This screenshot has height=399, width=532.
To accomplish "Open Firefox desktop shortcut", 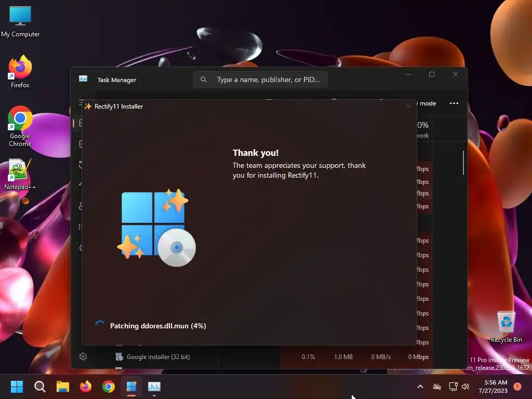I will 20,72.
